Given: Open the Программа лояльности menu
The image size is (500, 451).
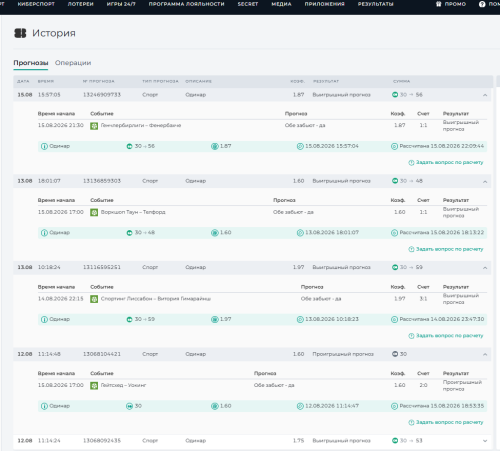Looking at the screenshot, I should (186, 4).
